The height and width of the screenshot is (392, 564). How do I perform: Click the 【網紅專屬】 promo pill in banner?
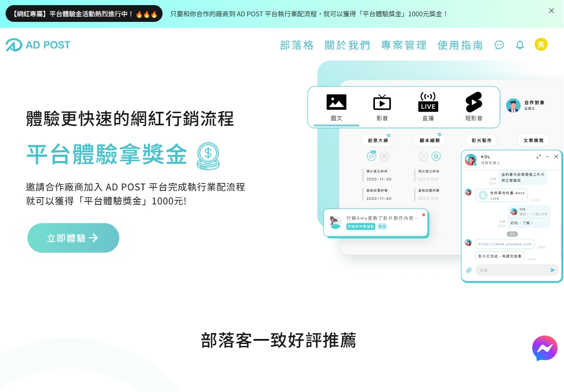pyautogui.click(x=84, y=14)
